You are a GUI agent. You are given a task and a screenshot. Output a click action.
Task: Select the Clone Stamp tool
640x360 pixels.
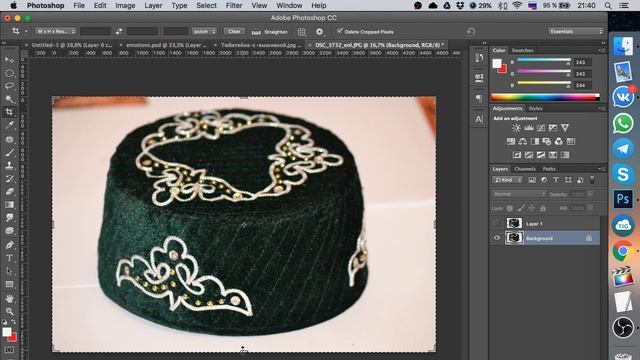point(9,166)
